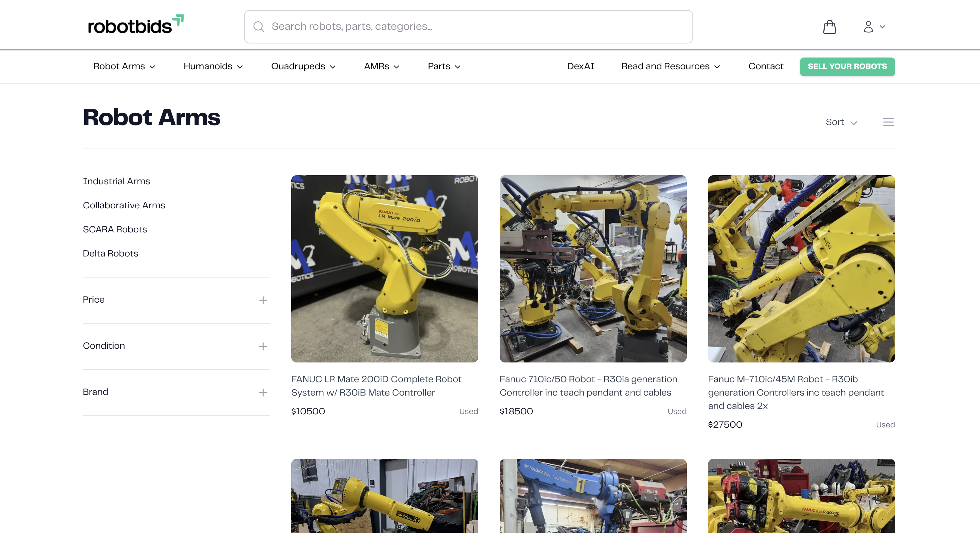Select the Industrial Arms category

116,181
